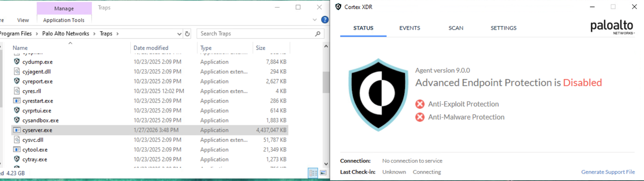Click the paloalto networks logo
Viewport: 644px width, 181px height.
click(612, 27)
